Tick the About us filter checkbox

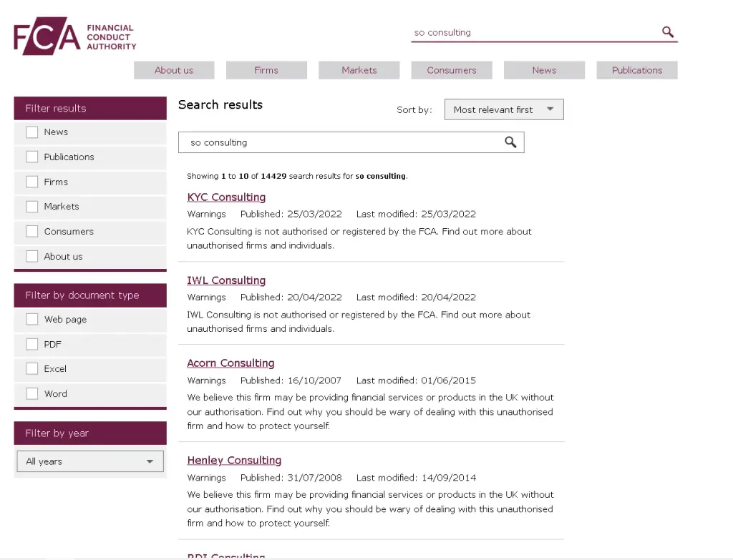coord(31,256)
